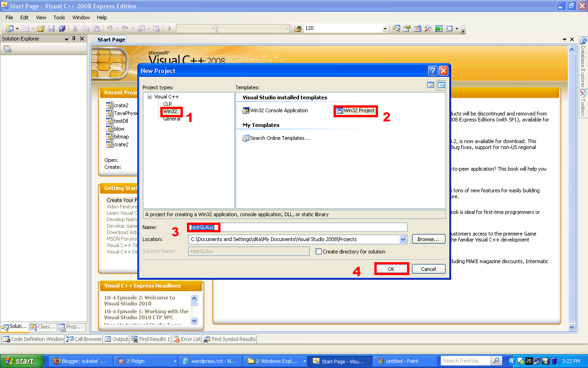The height and width of the screenshot is (368, 588).
Task: Click the Windows start button
Action: coord(22,361)
